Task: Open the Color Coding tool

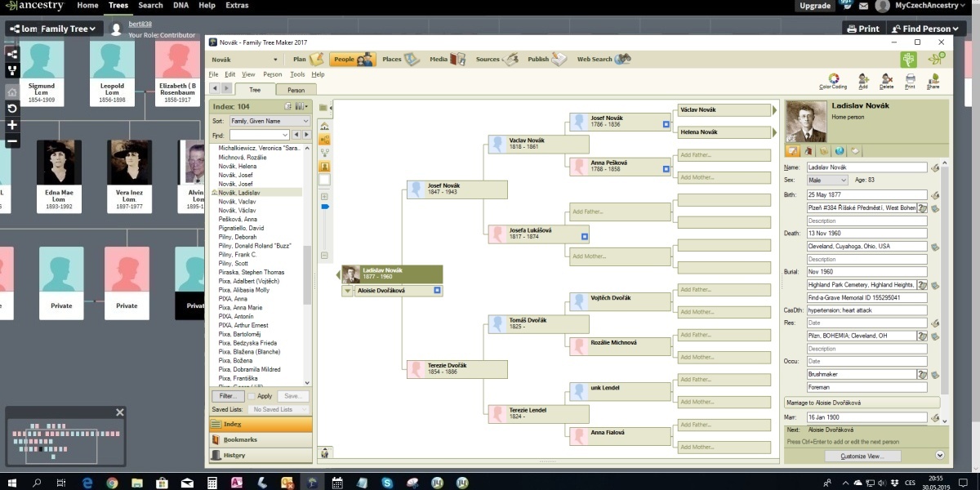Action: 833,81
